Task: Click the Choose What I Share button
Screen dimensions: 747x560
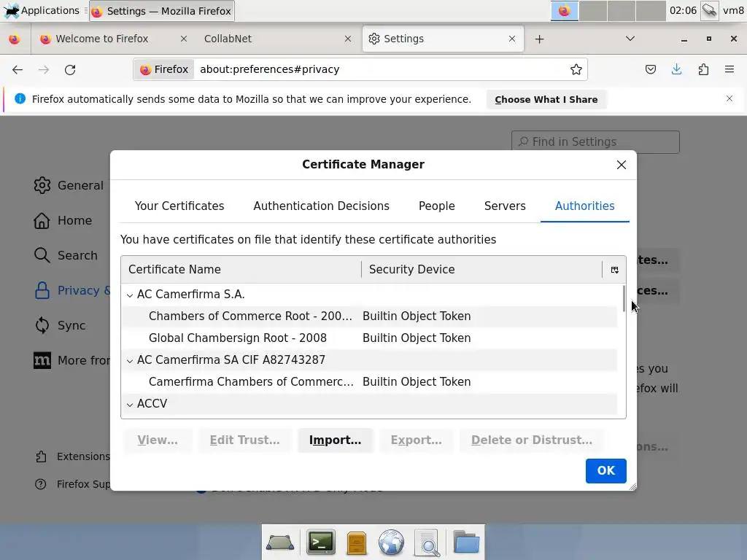Action: point(546,99)
